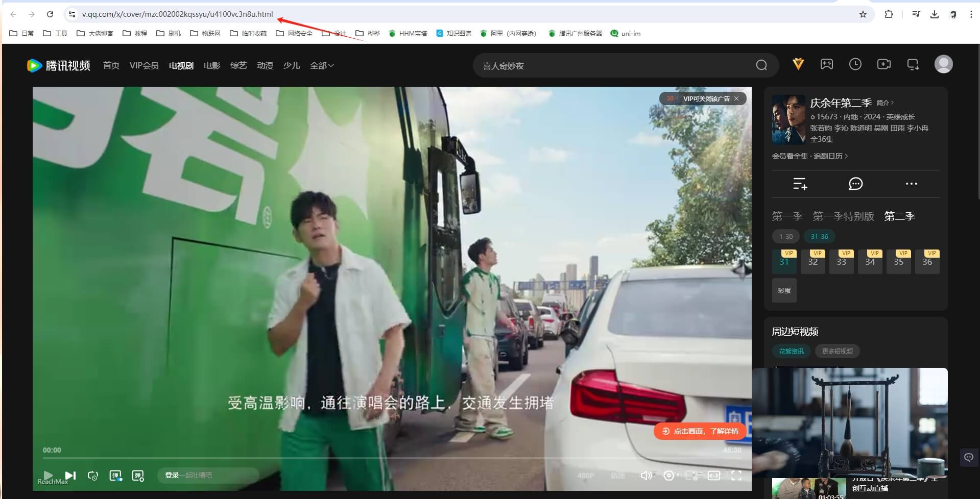980x499 pixels.
Task: Bookmark this page with the star icon
Action: click(x=863, y=14)
